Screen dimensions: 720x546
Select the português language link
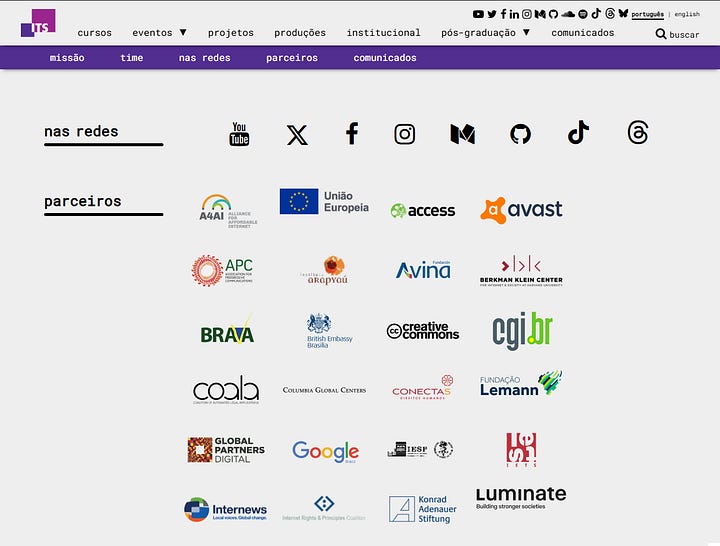click(647, 14)
